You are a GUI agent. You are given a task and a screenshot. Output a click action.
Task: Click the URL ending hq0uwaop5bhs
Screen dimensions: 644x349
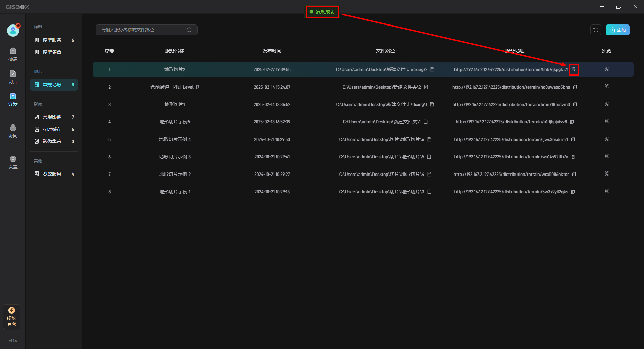511,87
